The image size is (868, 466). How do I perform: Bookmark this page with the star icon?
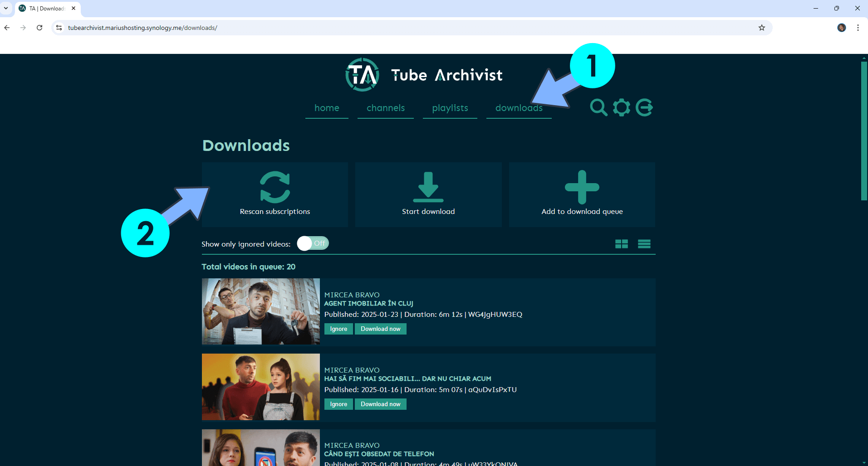point(762,28)
